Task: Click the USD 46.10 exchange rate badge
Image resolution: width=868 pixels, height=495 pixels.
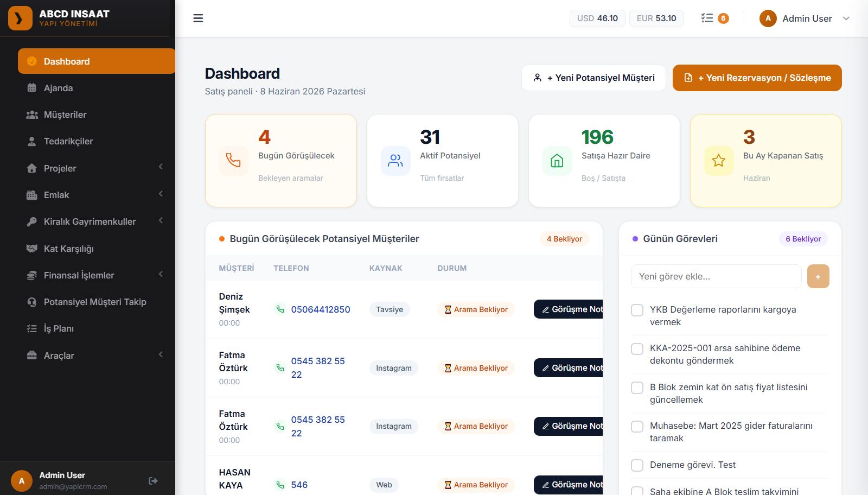Action: click(597, 18)
